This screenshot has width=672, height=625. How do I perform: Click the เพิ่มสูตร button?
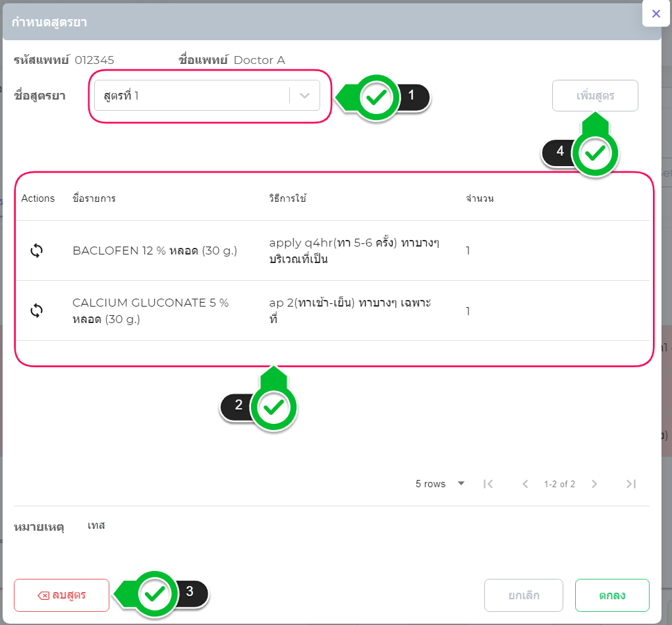[x=595, y=96]
